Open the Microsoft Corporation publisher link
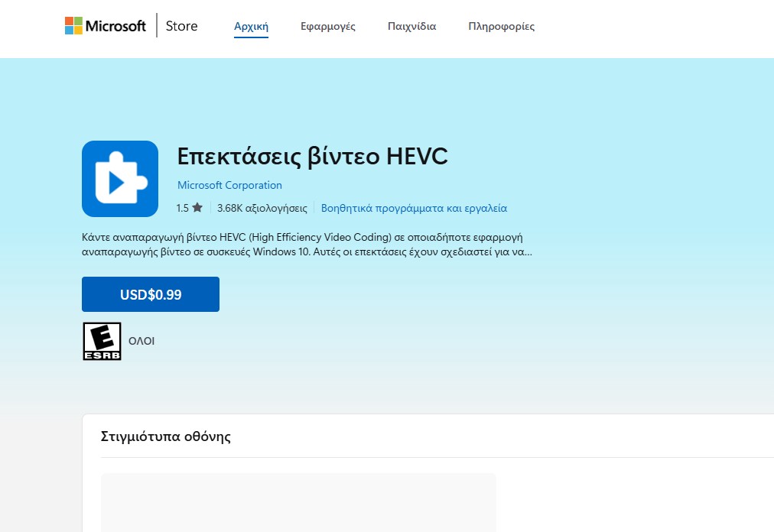The image size is (774, 532). [x=229, y=185]
